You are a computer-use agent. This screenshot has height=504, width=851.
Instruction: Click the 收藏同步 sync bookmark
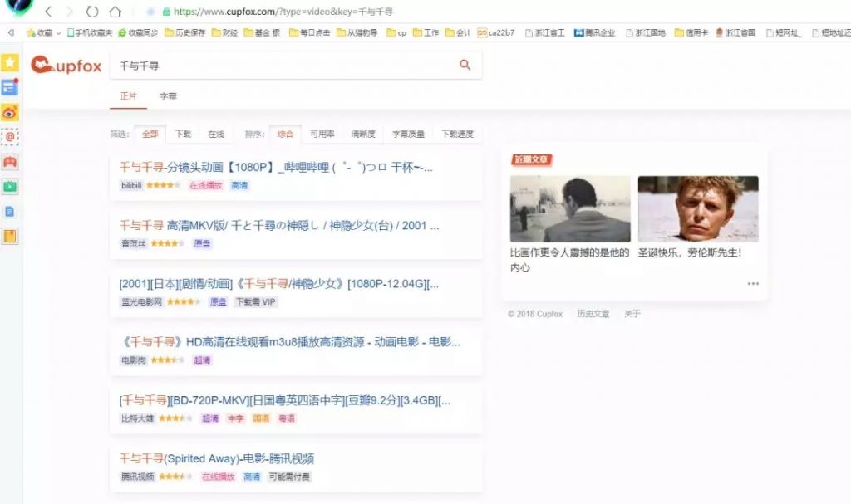tap(138, 32)
